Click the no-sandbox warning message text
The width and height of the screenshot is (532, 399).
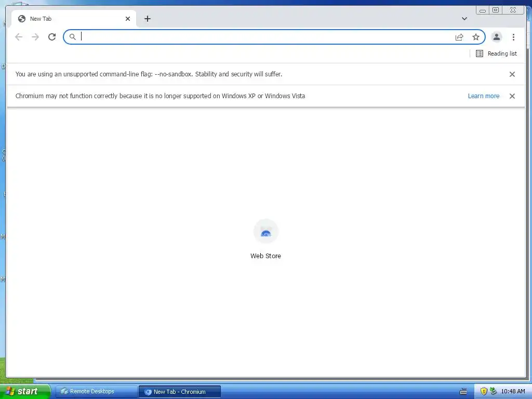point(149,74)
